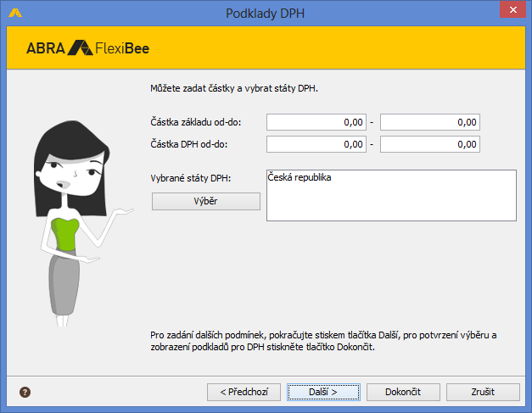Click the 'Částka DPH od-do:' label
This screenshot has width=532, height=413.
pos(189,144)
